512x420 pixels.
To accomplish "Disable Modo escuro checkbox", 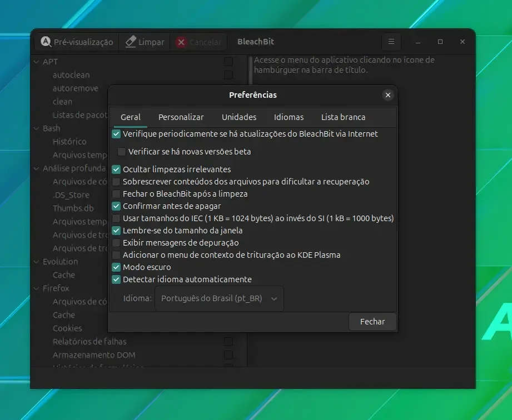I will 116,267.
